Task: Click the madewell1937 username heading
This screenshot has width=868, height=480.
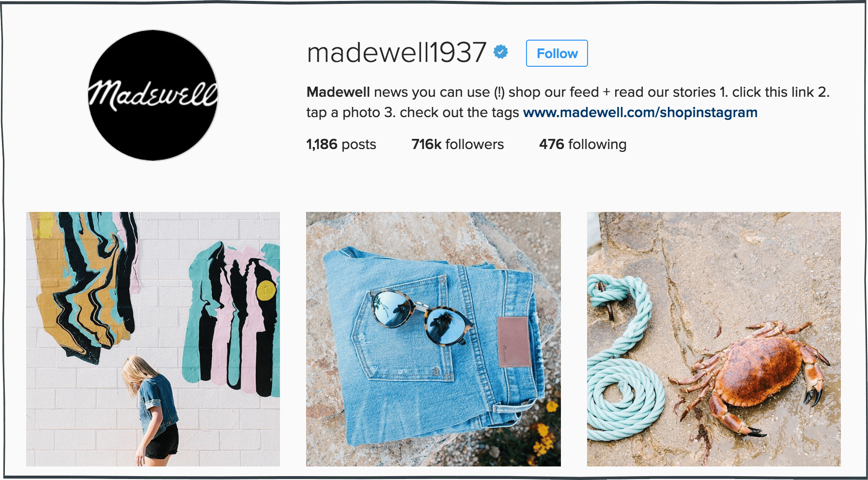Action: (396, 52)
